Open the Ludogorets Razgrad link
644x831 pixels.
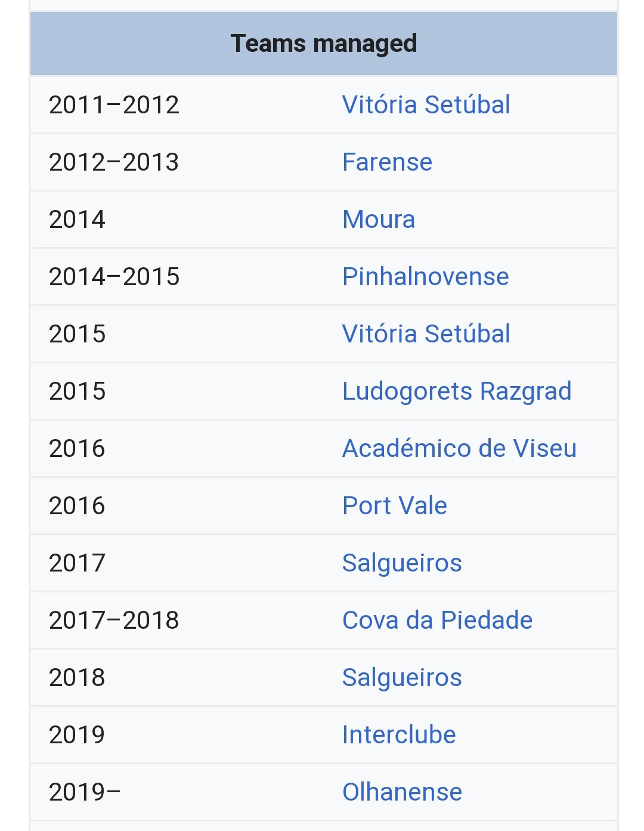(457, 391)
